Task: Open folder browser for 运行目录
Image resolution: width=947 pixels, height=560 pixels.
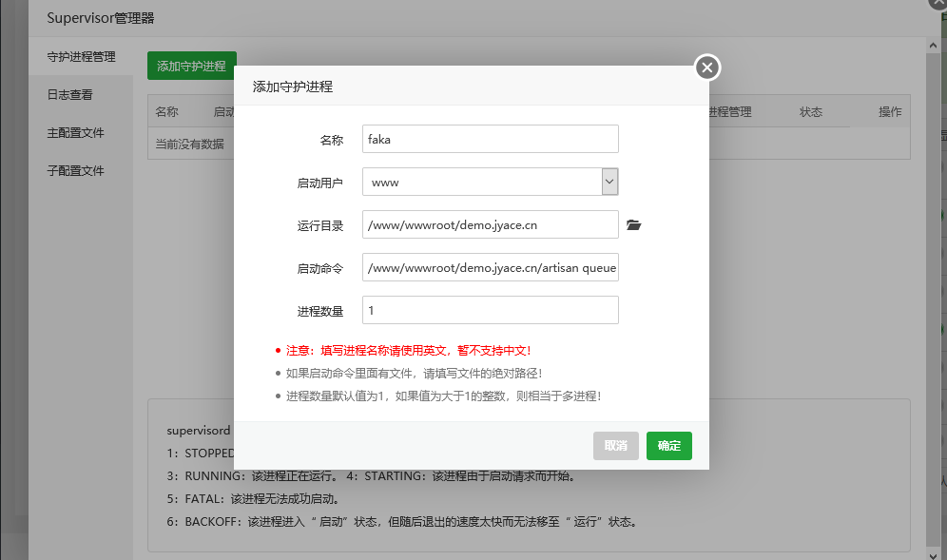Action: [634, 225]
